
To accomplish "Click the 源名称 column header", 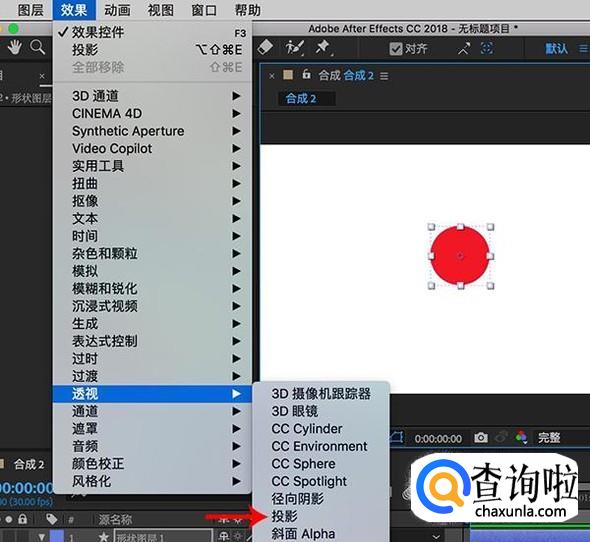I will [115, 520].
